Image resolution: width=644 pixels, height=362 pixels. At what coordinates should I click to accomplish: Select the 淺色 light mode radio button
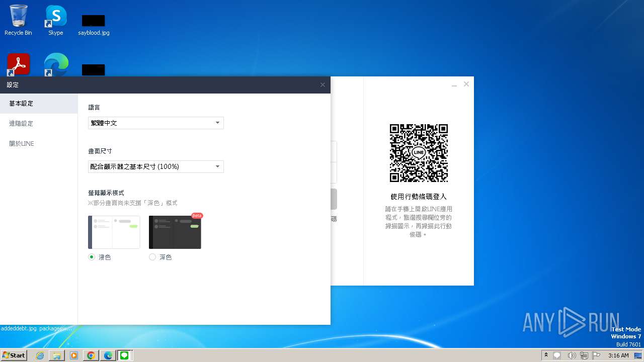point(92,257)
